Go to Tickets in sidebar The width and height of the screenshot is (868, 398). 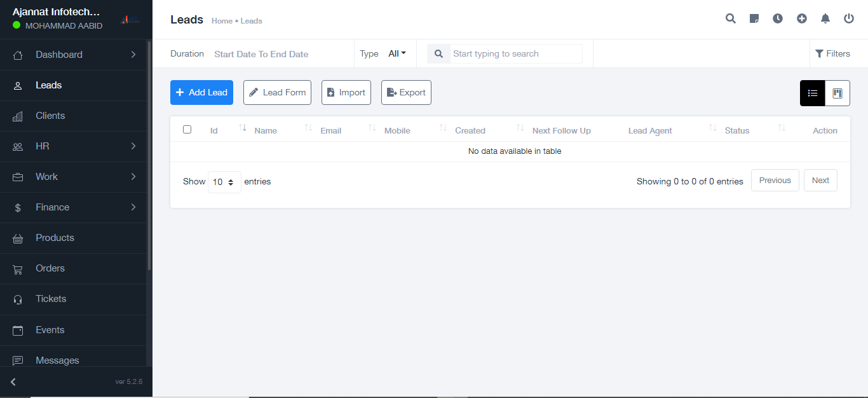51,299
